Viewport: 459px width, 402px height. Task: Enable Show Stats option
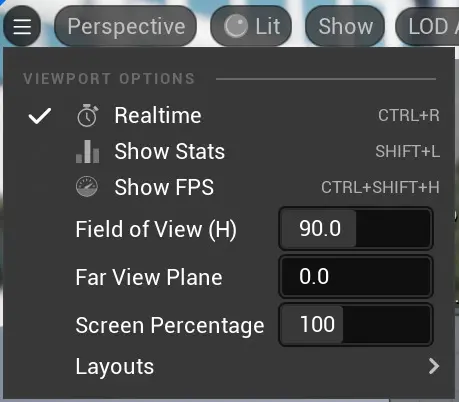pos(229,151)
